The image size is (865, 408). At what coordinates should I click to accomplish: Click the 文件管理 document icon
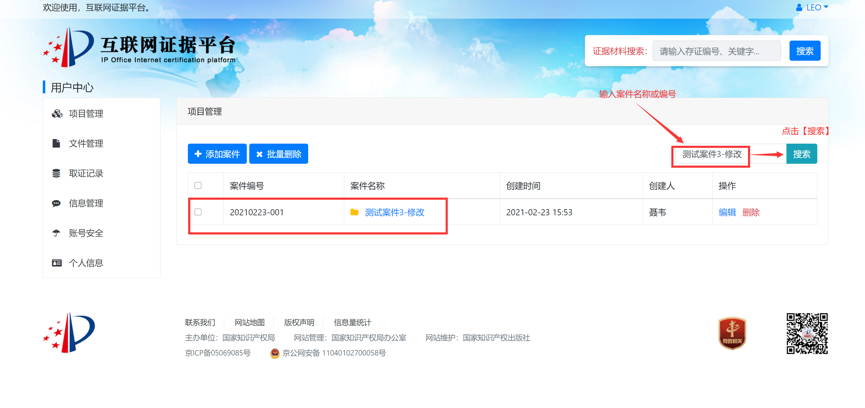click(56, 144)
